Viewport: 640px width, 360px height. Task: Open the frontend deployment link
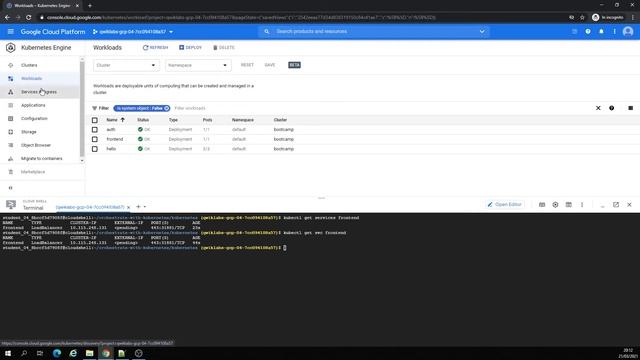click(x=115, y=139)
